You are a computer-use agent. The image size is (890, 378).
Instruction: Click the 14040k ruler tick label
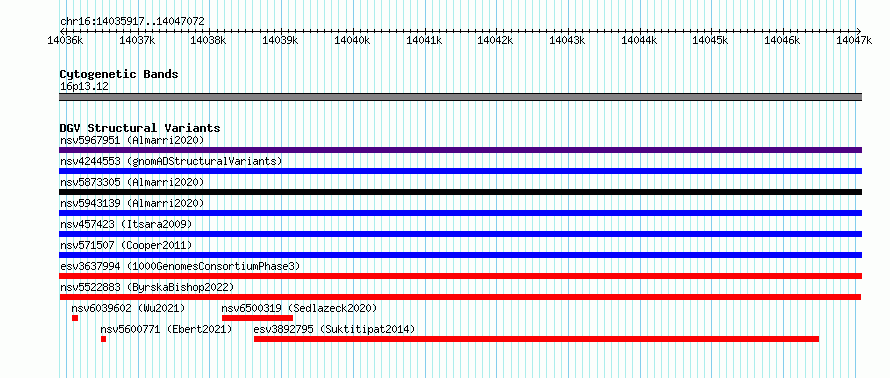tap(352, 40)
